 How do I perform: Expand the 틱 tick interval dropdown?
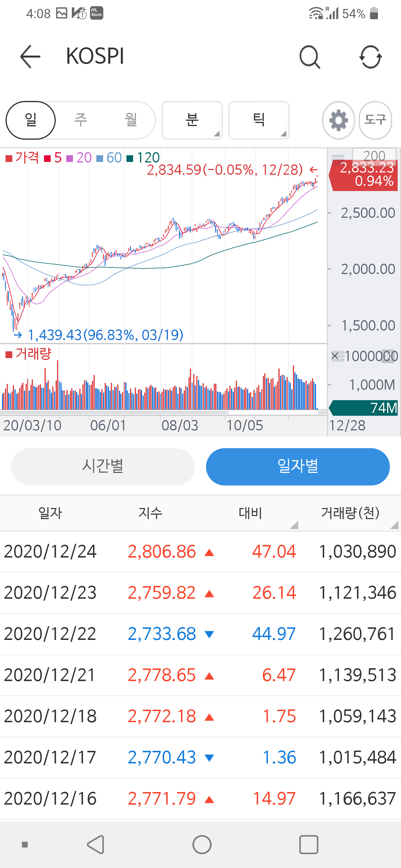259,120
